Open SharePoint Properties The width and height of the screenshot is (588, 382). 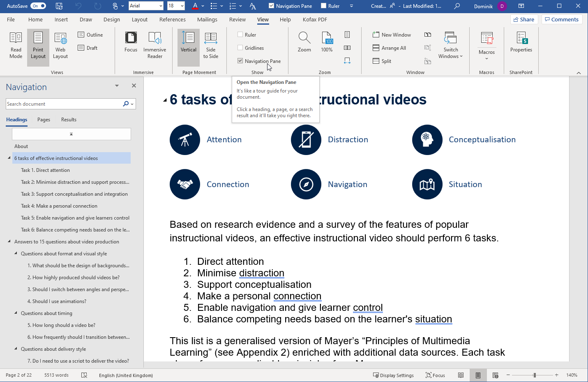(x=521, y=42)
